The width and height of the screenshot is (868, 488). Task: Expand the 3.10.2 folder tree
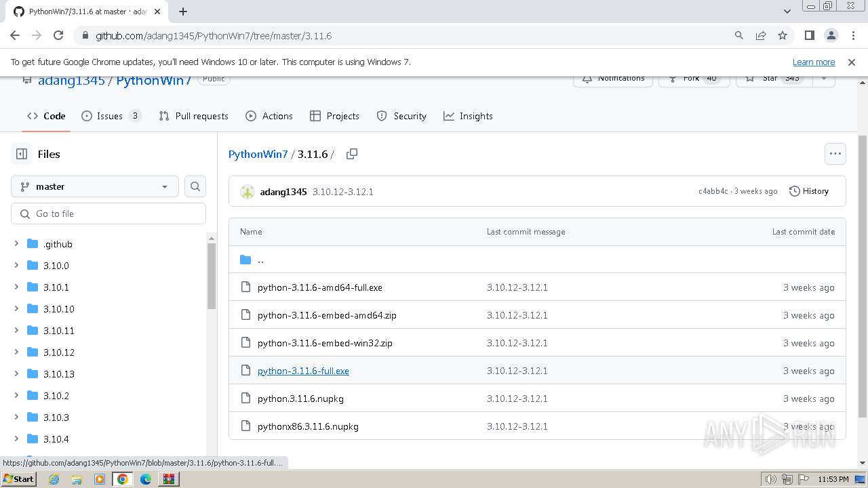pyautogui.click(x=16, y=395)
